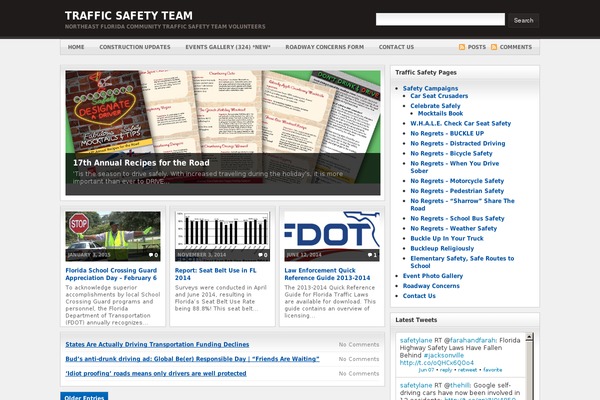
Task: Open No Regrets - "Sharrow" Share The Road
Action: click(462, 205)
